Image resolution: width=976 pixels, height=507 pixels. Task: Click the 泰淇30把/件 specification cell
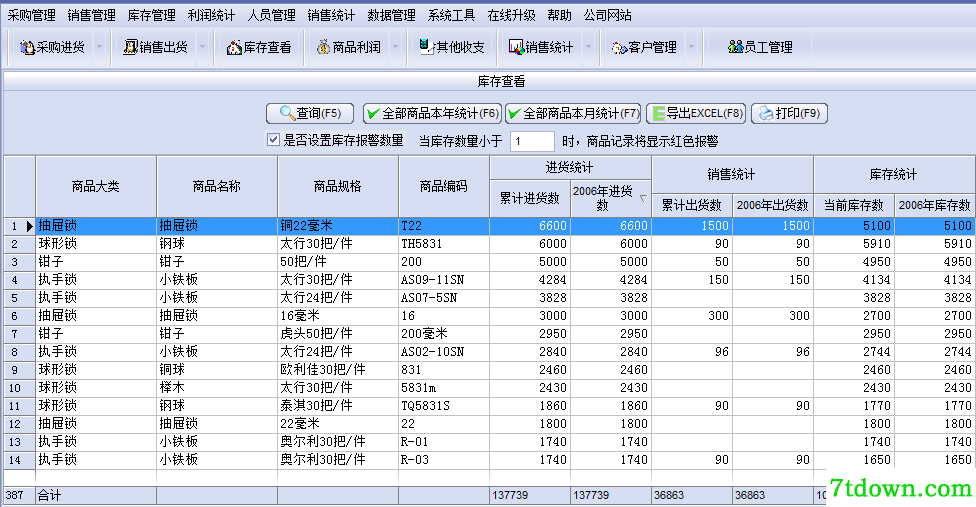(337, 406)
